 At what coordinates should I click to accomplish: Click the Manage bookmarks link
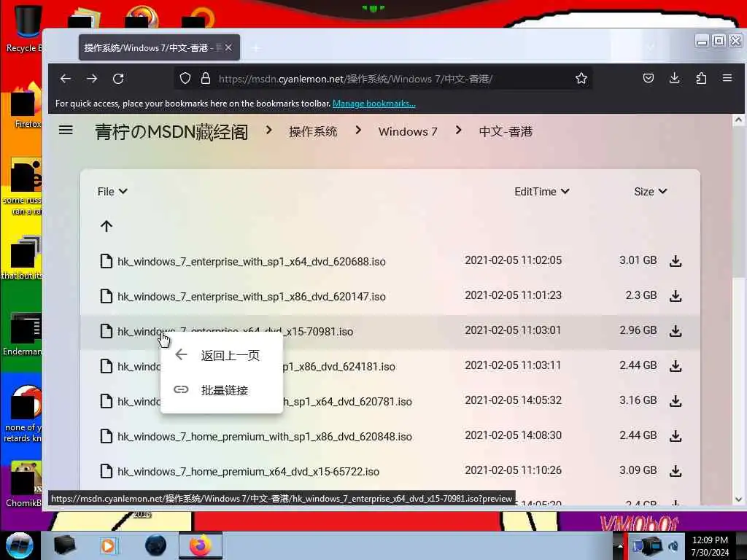coord(374,104)
